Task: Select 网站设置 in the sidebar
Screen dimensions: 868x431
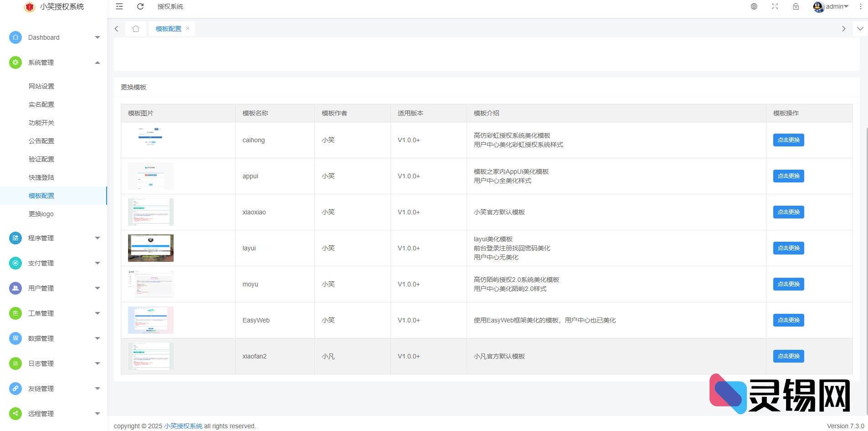Action: (41, 86)
